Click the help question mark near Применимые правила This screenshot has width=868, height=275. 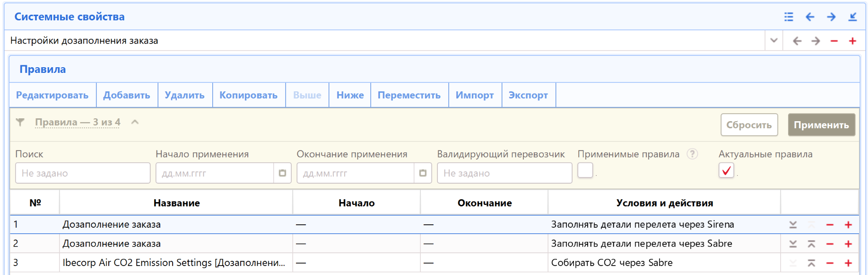pos(692,154)
